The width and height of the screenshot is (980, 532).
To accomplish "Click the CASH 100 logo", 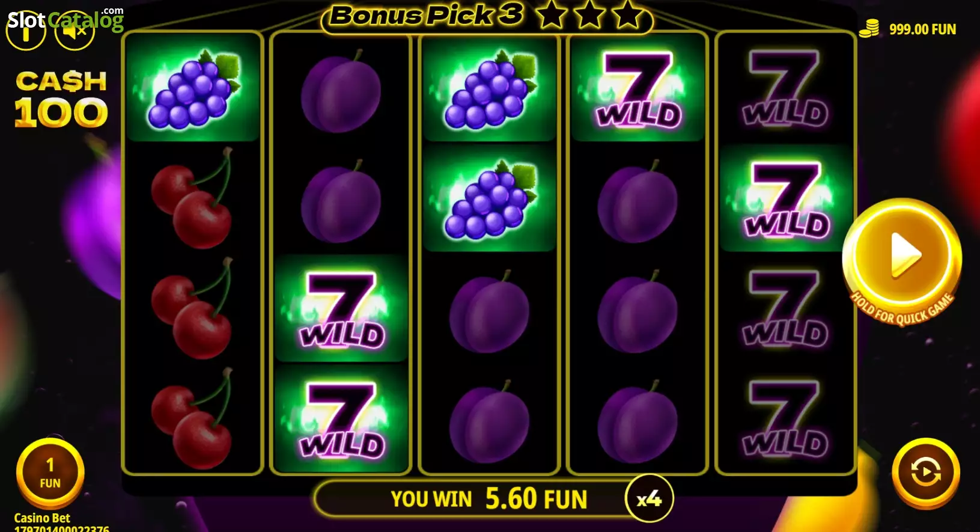I will (61, 99).
